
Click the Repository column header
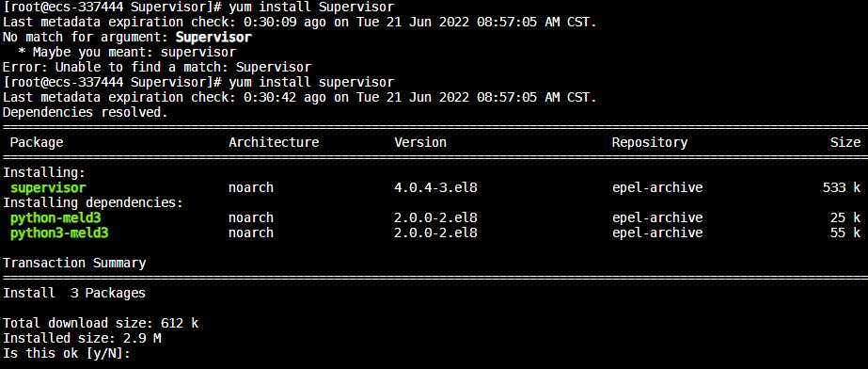click(x=650, y=142)
